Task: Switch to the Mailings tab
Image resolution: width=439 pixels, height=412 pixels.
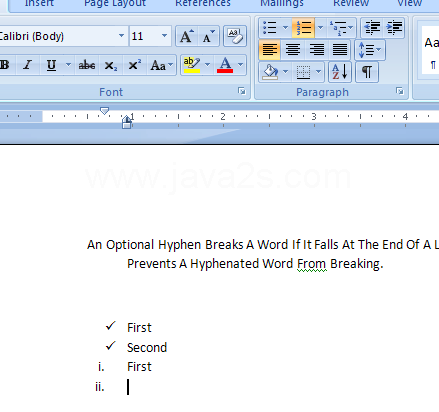Action: (x=282, y=3)
